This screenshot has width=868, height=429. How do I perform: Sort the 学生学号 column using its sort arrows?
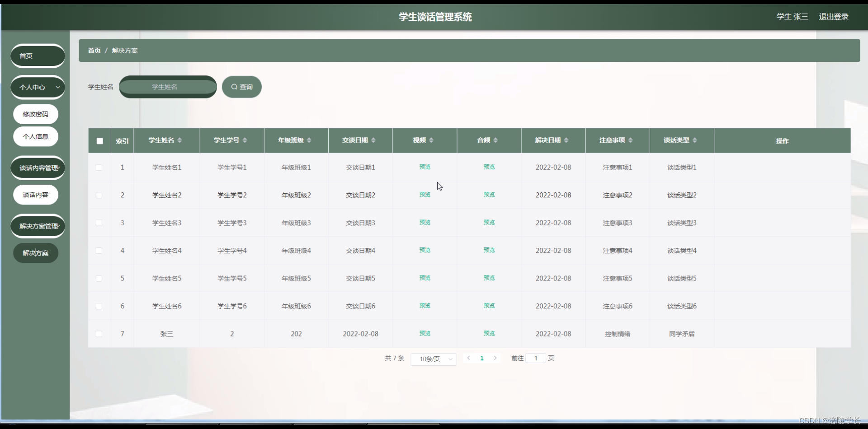click(x=245, y=140)
